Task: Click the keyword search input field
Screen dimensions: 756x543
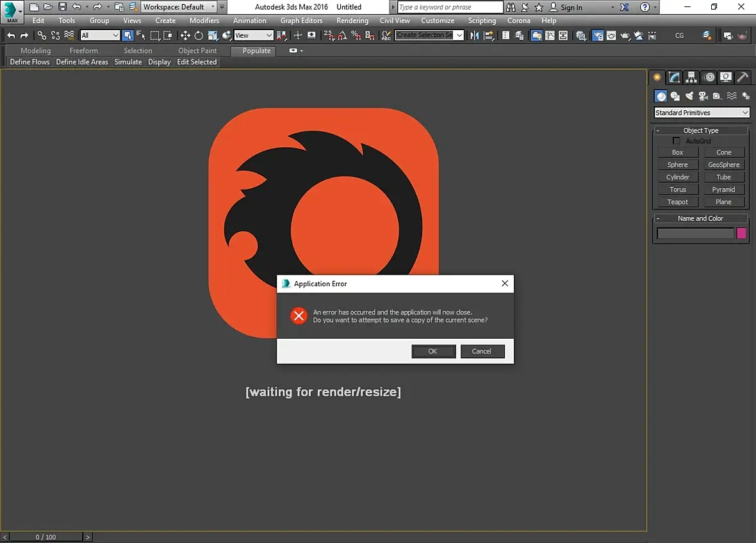Action: tap(450, 7)
